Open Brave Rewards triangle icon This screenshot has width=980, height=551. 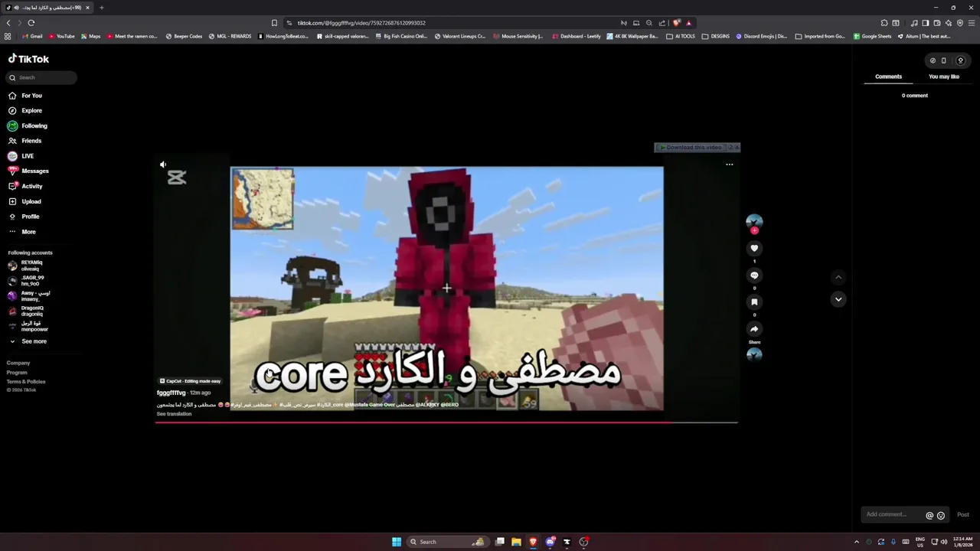pos(688,23)
